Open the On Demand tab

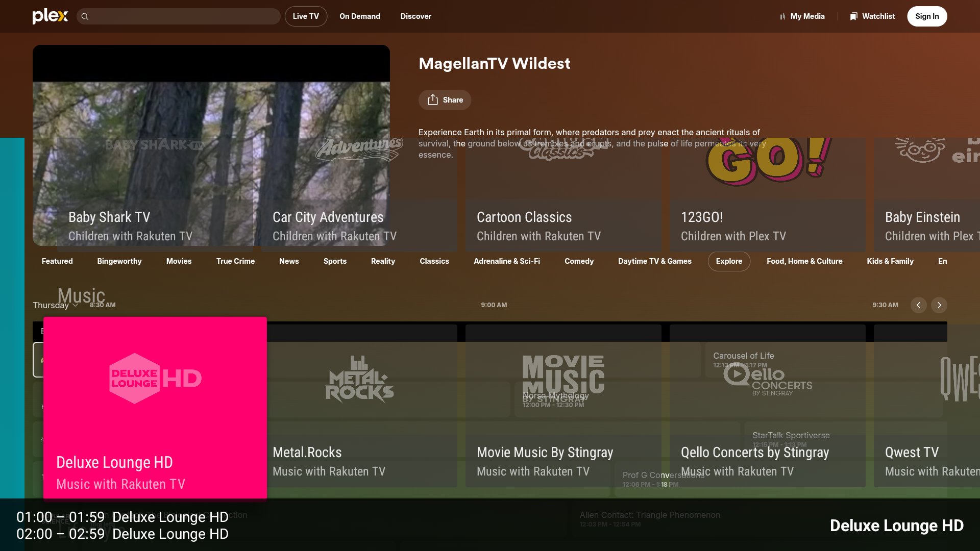click(x=360, y=16)
